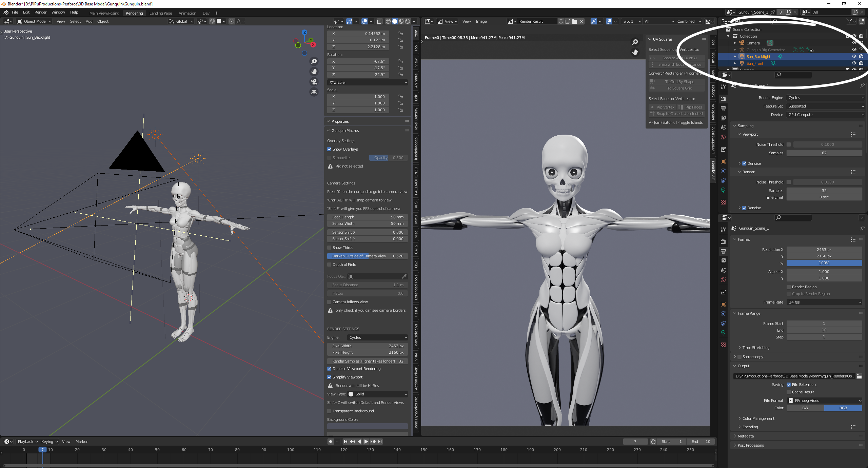Screen dimensions: 868x468
Task: Open the Device GPU Compute dropdown
Action: tap(826, 115)
